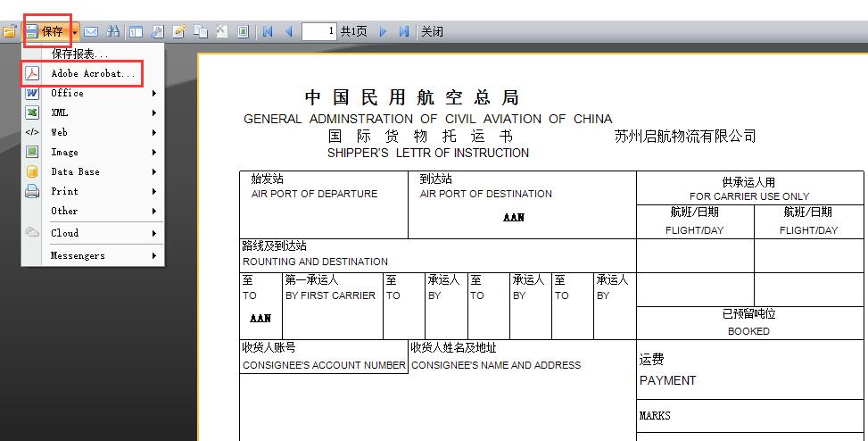Jump to the last page

tap(404, 31)
